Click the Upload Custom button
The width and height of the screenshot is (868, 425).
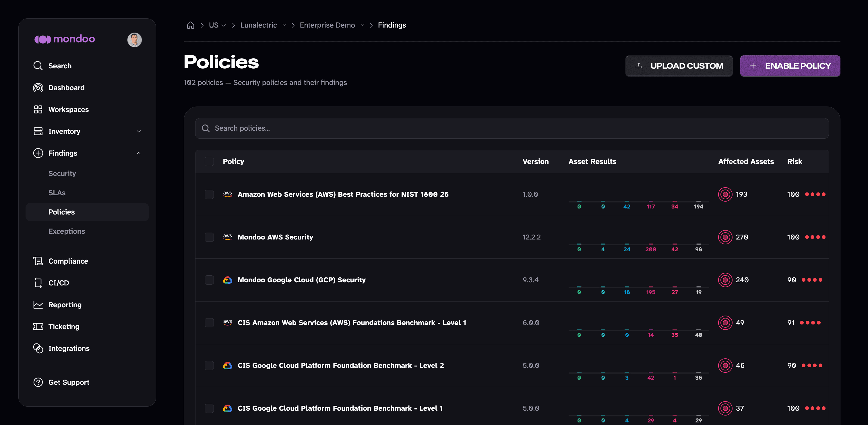coord(679,66)
